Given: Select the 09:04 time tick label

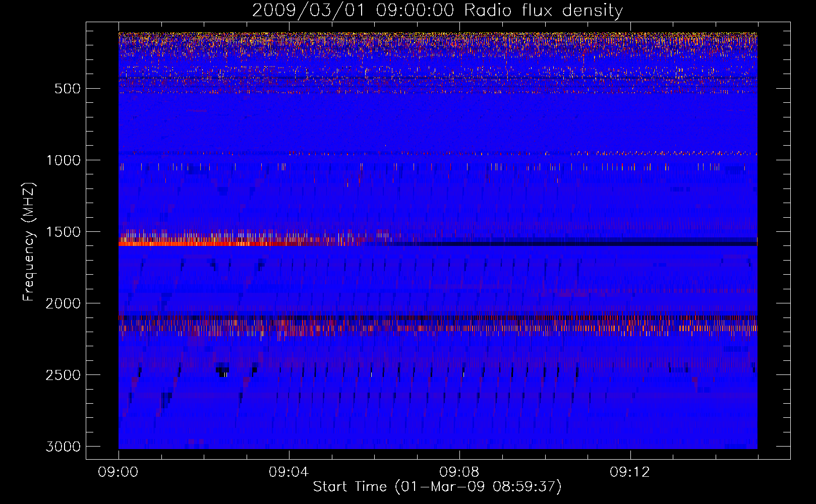Looking at the screenshot, I should click(x=289, y=472).
